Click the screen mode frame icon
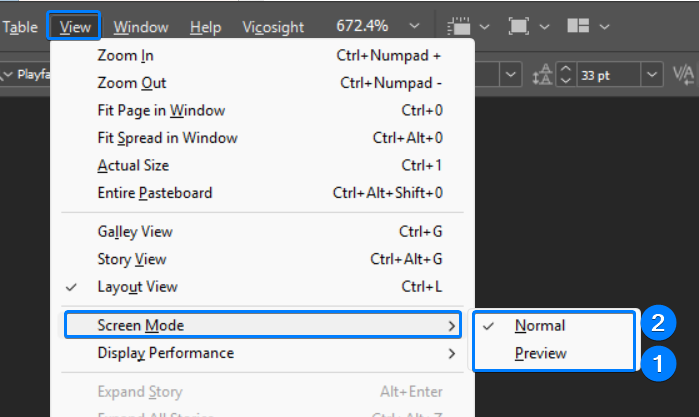Screen dimensions: 699x417 click(518, 26)
